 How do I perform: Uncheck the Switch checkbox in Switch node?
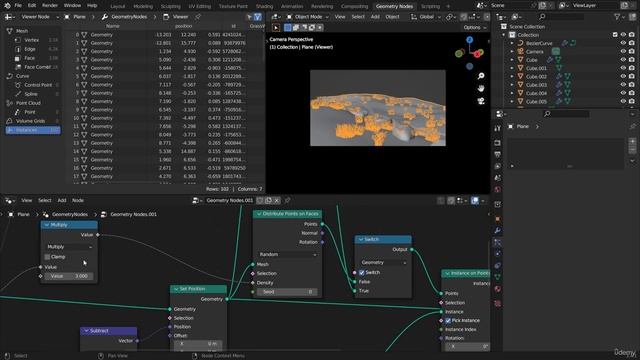pos(362,272)
